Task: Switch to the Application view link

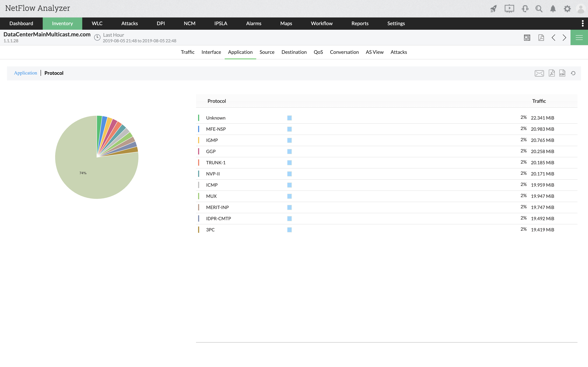Action: [x=26, y=73]
